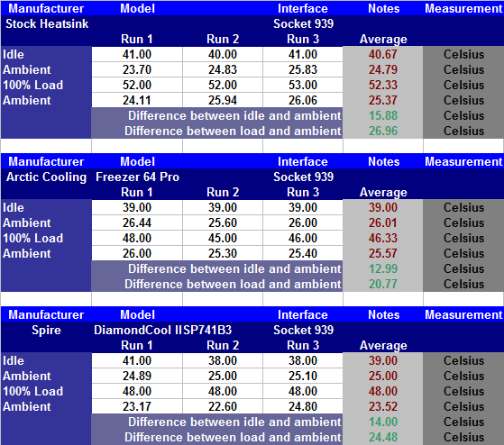This screenshot has height=445, width=504.
Task: Click the 24.83 ambient value
Action: (x=223, y=69)
